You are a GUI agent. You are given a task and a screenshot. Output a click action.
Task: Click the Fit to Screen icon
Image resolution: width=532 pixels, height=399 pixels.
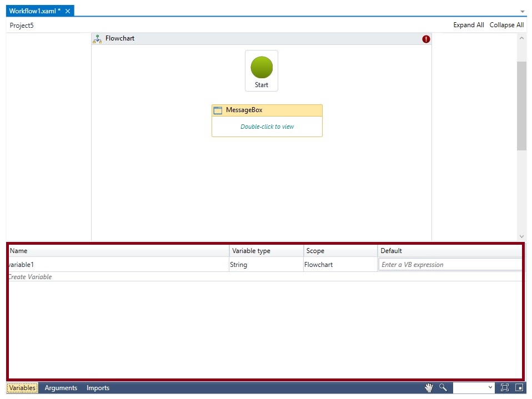point(505,387)
